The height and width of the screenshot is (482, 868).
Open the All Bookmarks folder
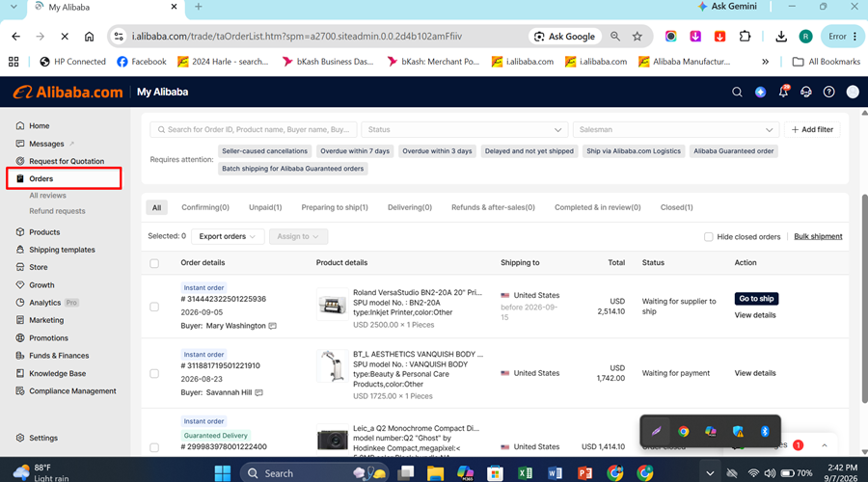(827, 62)
